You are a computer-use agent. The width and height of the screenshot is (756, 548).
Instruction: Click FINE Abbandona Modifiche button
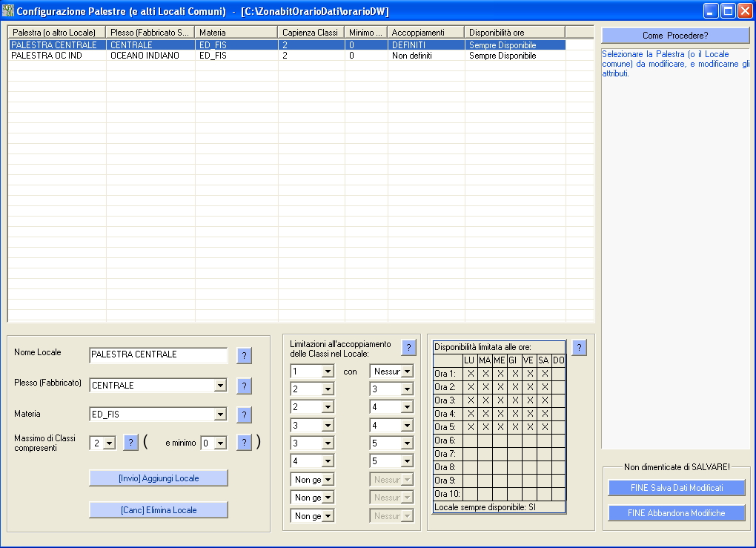pyautogui.click(x=677, y=513)
